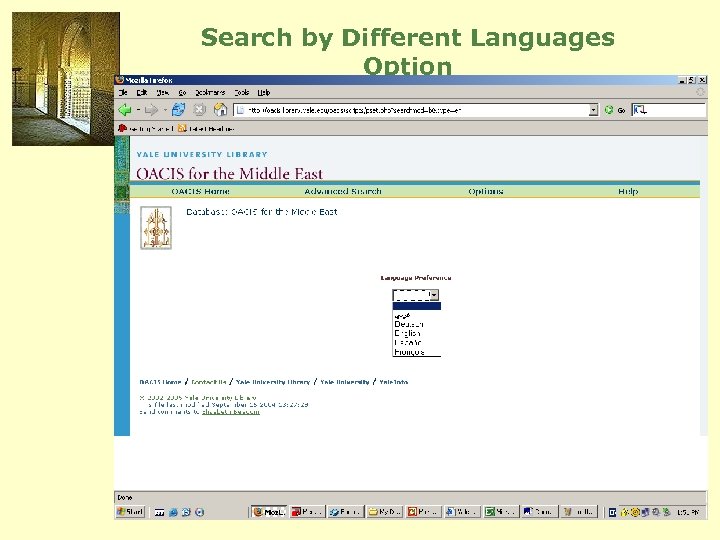Click the Forward arrow in Firefox toolbar
Viewport: 720px width, 540px height.
[151, 110]
